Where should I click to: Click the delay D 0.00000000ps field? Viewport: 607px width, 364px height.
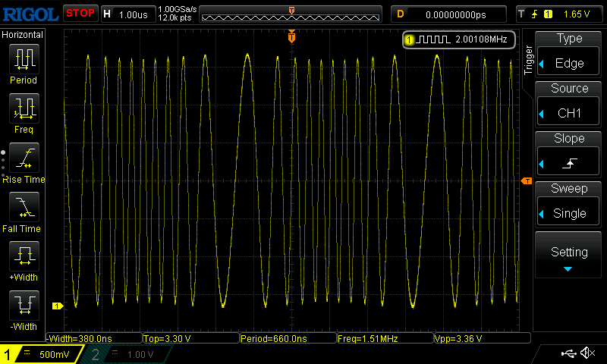(x=448, y=14)
